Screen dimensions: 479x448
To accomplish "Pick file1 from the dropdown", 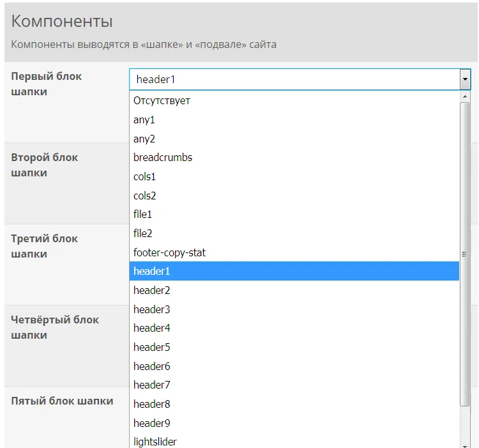I will tap(143, 214).
